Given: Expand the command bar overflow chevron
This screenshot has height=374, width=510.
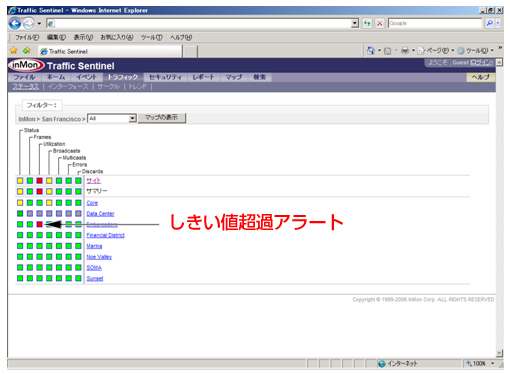Looking at the screenshot, I should (500, 48).
